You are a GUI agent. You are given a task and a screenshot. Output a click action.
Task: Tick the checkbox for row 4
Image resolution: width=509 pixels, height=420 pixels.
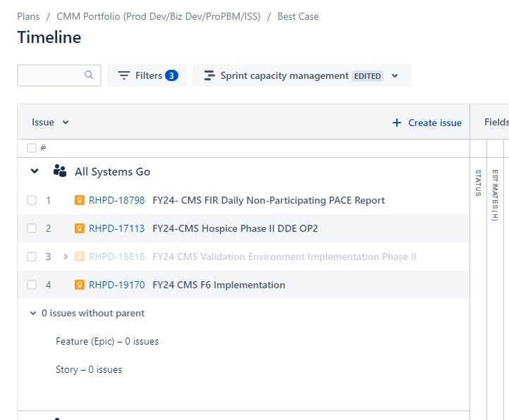tap(32, 285)
